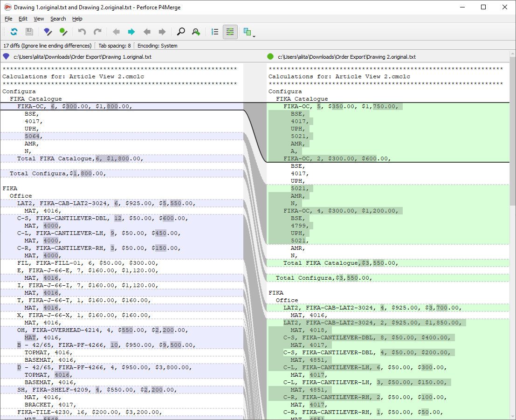Click the vertical scrollbar thumb on the right
Screen dimensions: 516x420
tap(513, 131)
